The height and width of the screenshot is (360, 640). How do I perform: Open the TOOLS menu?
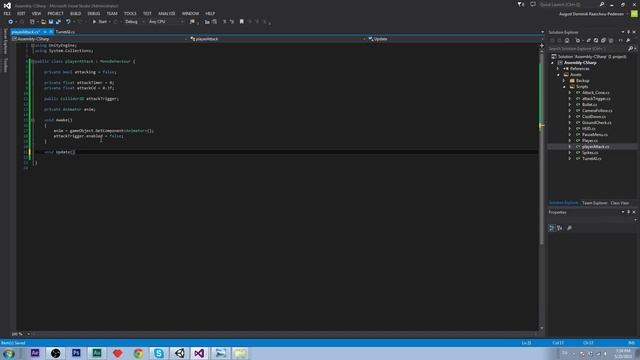(x=130, y=13)
